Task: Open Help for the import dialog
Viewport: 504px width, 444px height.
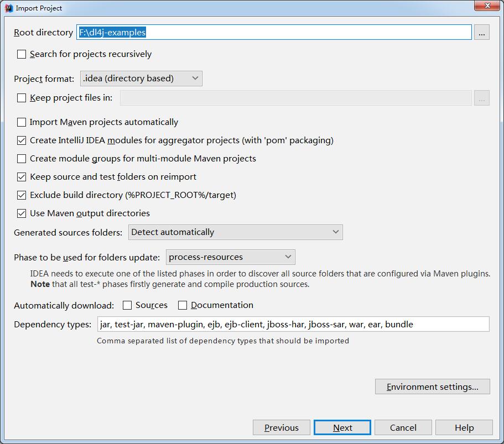Action: pos(464,427)
